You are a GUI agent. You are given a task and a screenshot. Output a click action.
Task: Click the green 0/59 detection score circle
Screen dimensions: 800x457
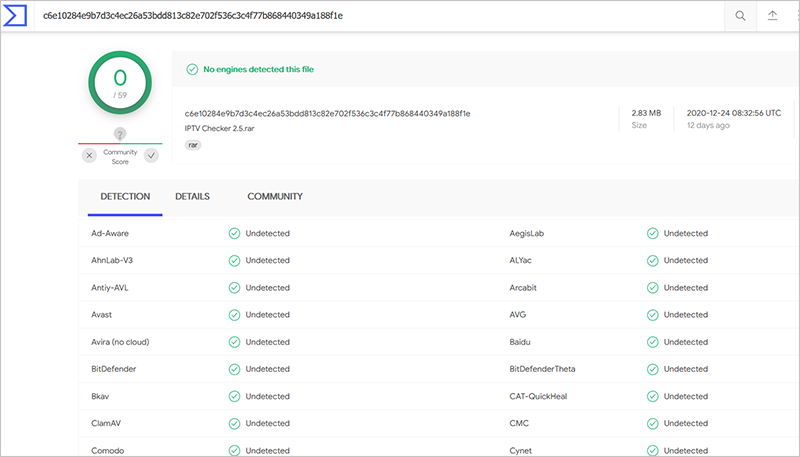coord(120,83)
